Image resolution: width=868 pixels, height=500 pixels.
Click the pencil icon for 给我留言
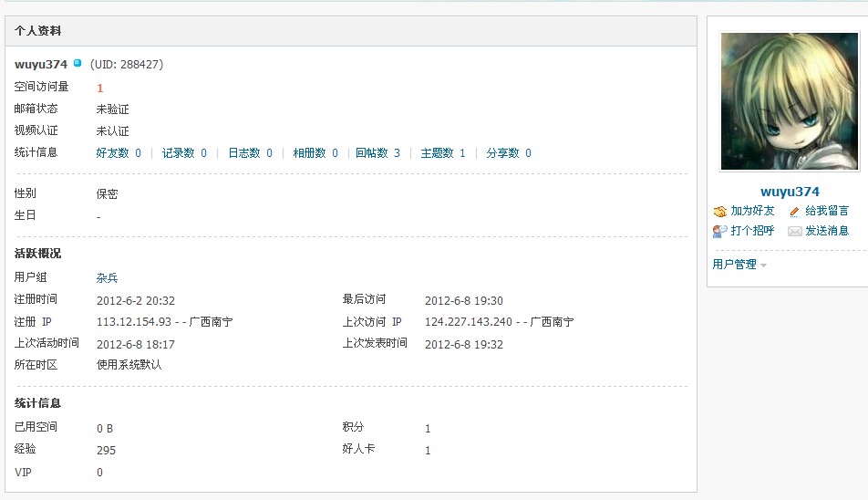(x=794, y=212)
